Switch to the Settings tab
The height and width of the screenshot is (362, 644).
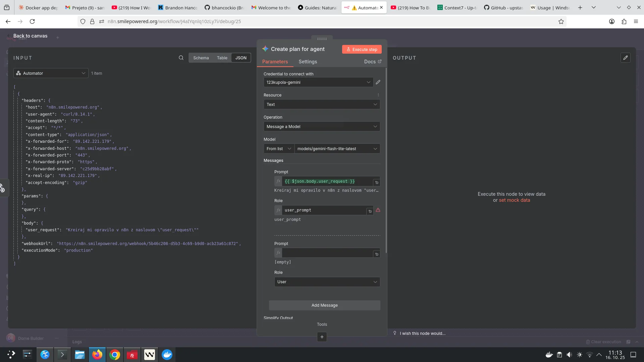pyautogui.click(x=308, y=62)
